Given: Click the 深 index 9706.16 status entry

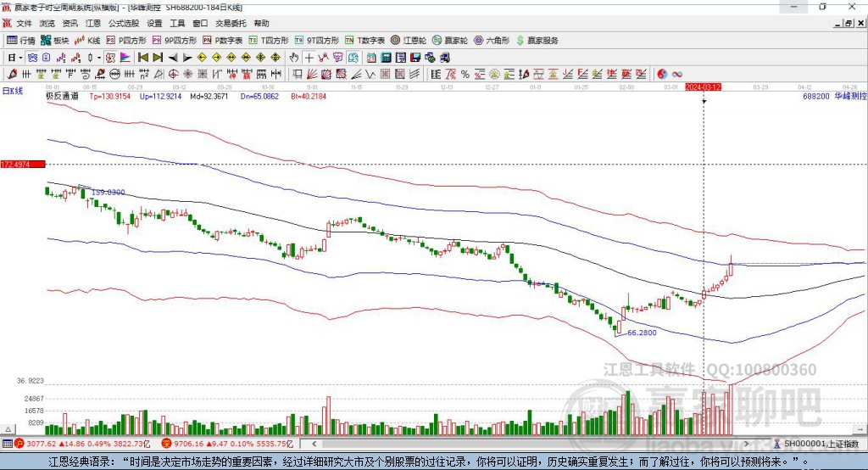Looking at the screenshot, I should (227, 444).
